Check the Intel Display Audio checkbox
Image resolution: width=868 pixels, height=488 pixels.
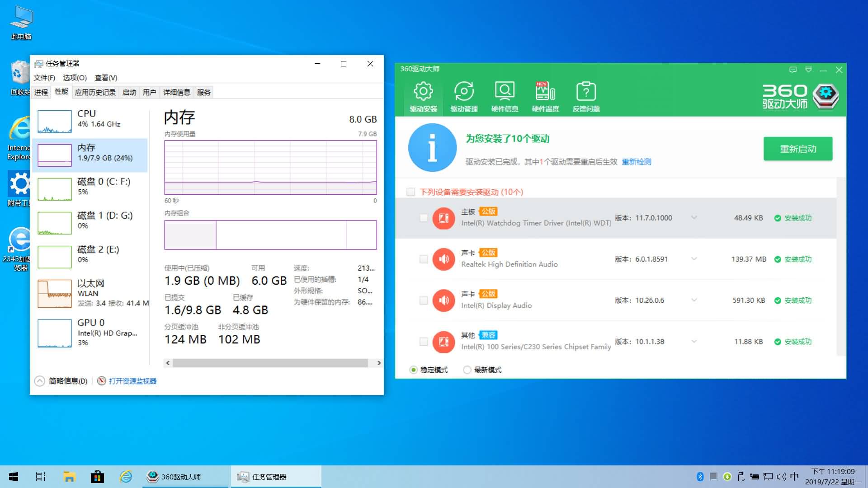(424, 300)
